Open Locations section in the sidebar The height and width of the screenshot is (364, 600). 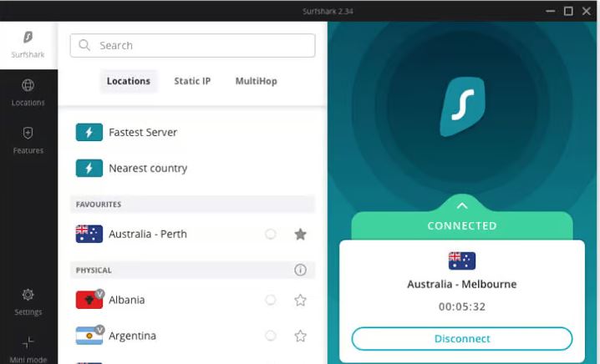click(x=28, y=93)
